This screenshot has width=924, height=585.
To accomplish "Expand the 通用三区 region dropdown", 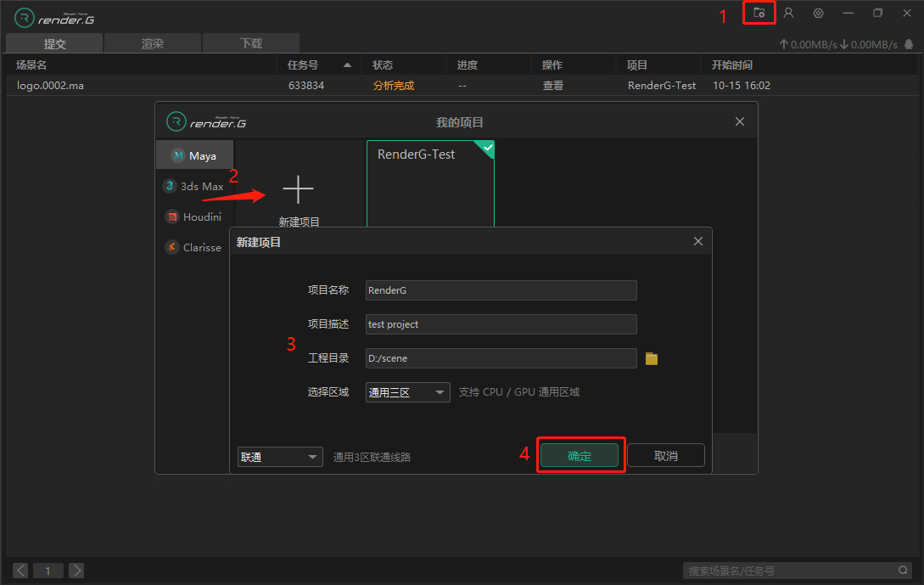I will tap(407, 392).
